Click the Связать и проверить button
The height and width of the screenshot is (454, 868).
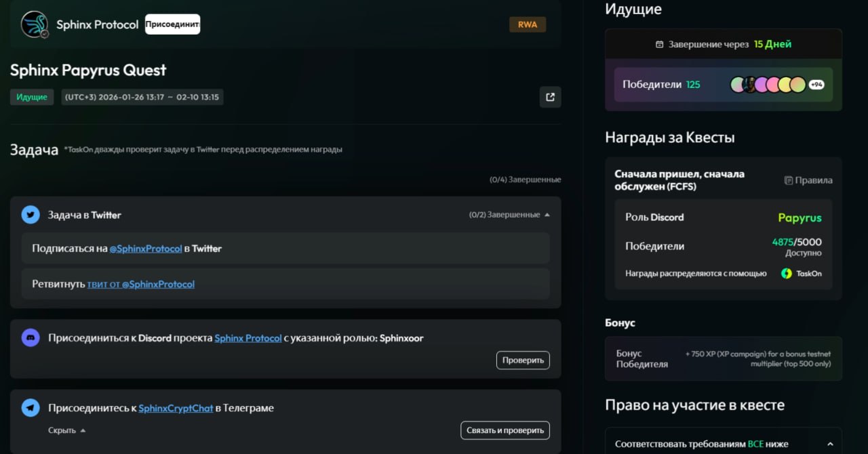coord(505,430)
